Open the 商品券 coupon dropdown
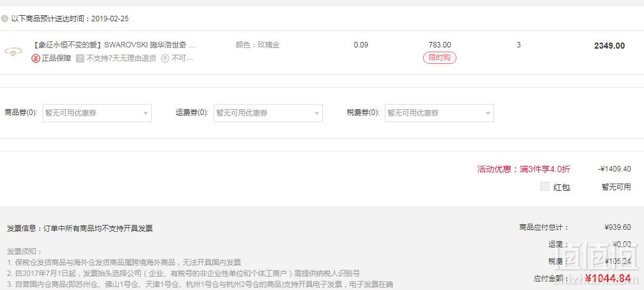 [97, 113]
